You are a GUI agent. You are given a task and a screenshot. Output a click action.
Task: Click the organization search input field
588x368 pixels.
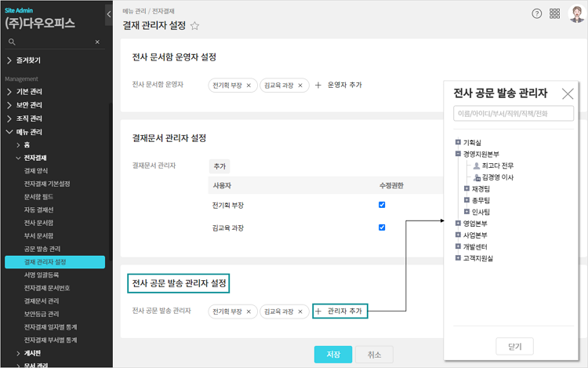click(x=514, y=115)
